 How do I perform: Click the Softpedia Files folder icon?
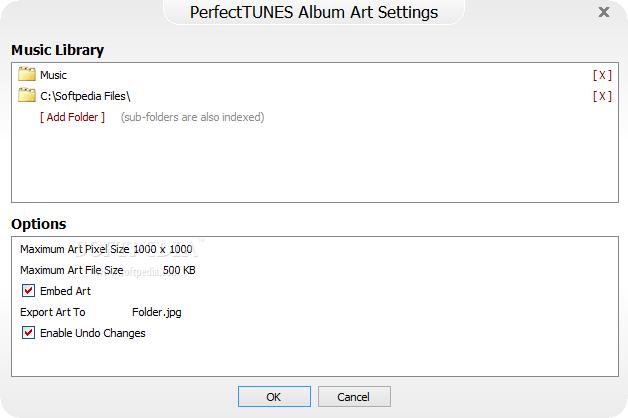(27, 95)
